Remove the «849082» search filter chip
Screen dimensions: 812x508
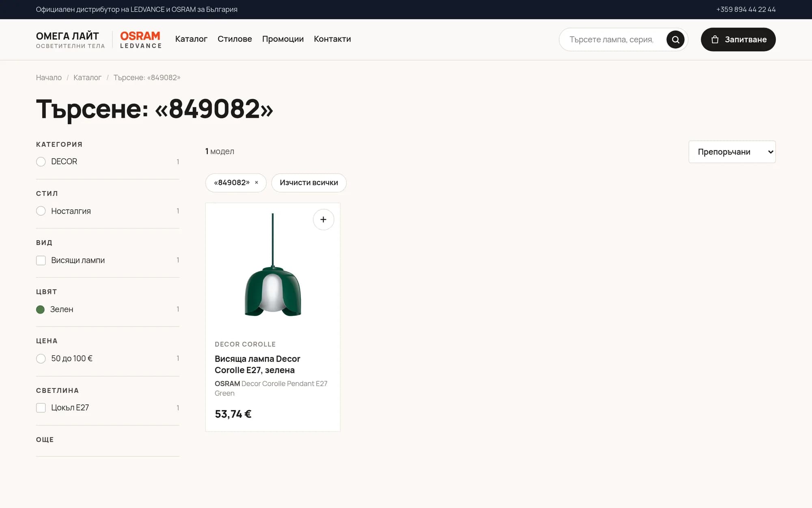257,182
